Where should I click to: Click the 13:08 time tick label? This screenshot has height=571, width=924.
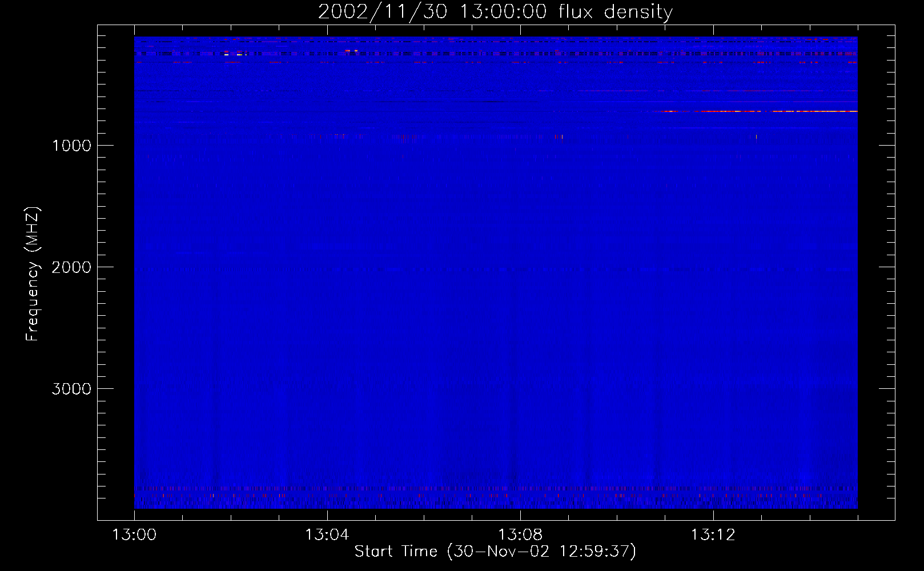coord(520,535)
